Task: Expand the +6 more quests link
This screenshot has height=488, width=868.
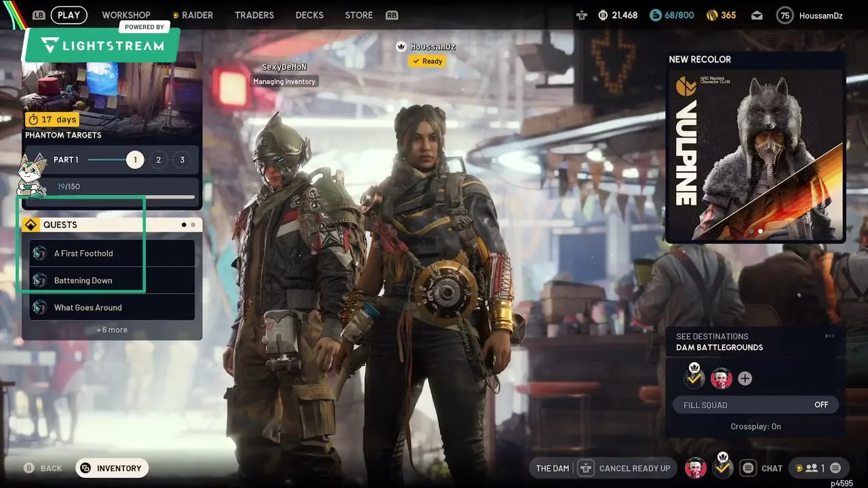Action: tap(112, 330)
